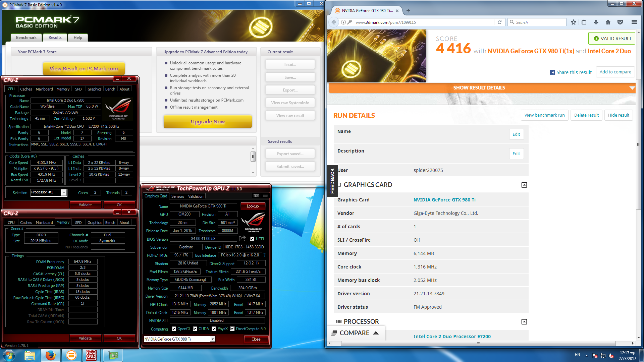Click Validate in the top CPU-Z window
This screenshot has height=362, width=644.
(85, 205)
